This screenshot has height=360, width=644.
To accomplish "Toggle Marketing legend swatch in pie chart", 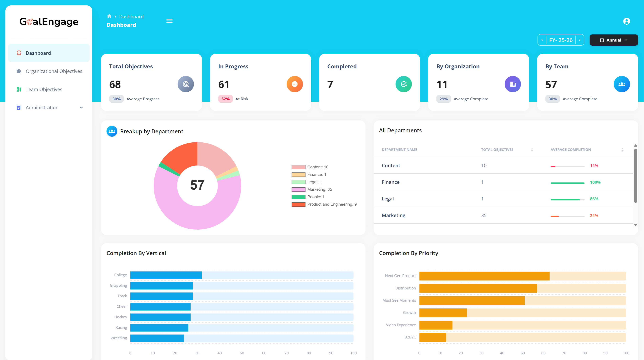I will point(298,190).
